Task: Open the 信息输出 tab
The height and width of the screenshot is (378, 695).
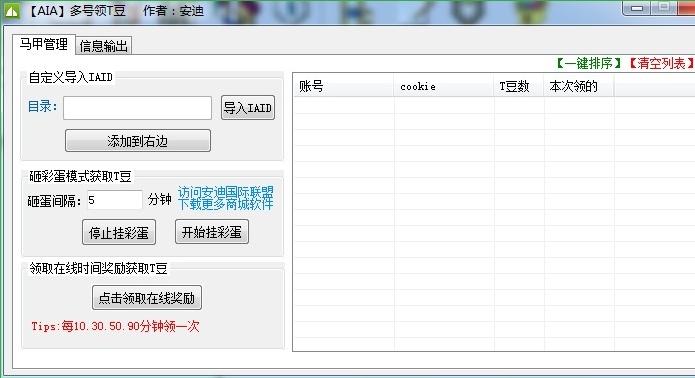Action: pos(104,46)
